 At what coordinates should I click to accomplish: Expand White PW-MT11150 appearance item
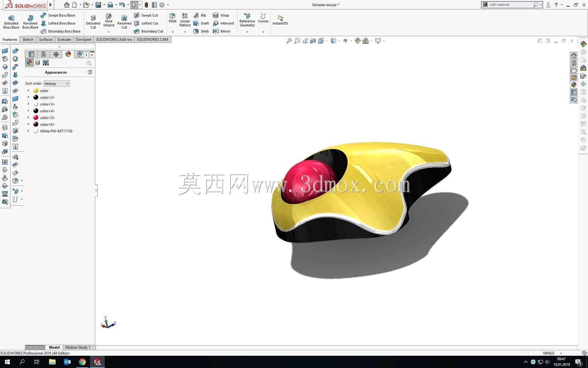click(28, 131)
